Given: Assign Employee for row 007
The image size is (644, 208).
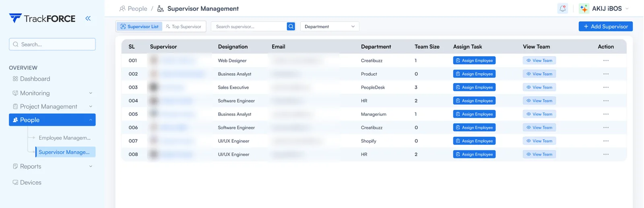Looking at the screenshot, I should tap(474, 141).
